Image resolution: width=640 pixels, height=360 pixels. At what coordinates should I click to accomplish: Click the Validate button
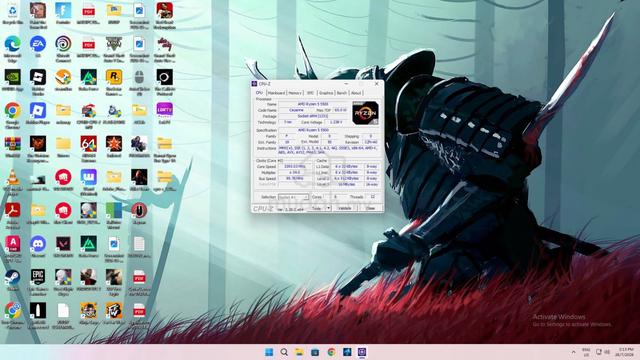pos(344,208)
